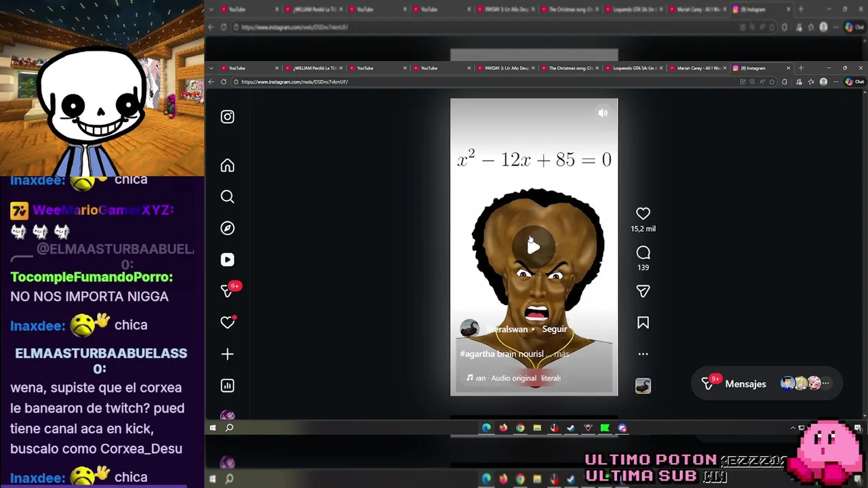Open Start menu on the bottom taskbar

tap(213, 479)
